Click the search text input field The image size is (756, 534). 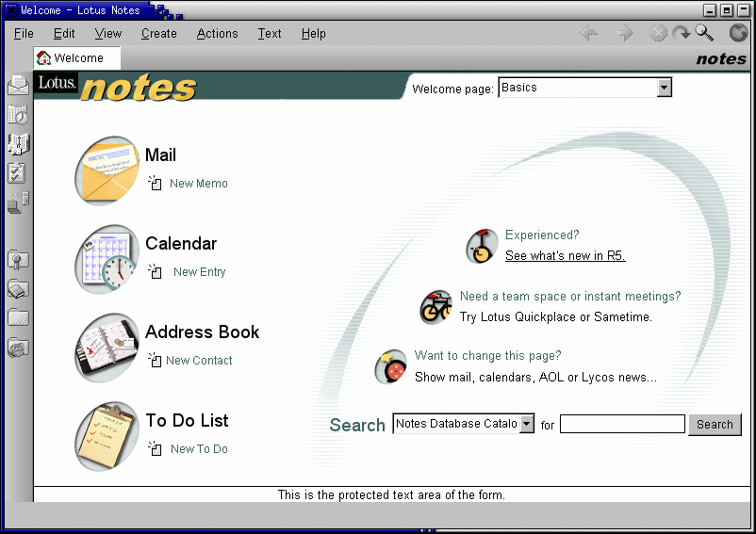click(x=622, y=425)
